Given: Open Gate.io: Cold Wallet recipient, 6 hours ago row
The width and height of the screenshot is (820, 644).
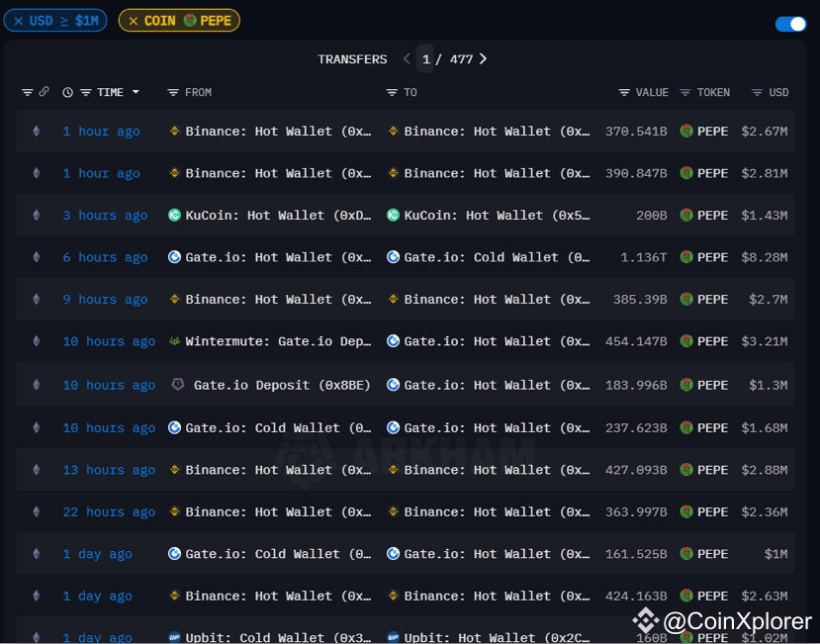Looking at the screenshot, I should point(497,257).
